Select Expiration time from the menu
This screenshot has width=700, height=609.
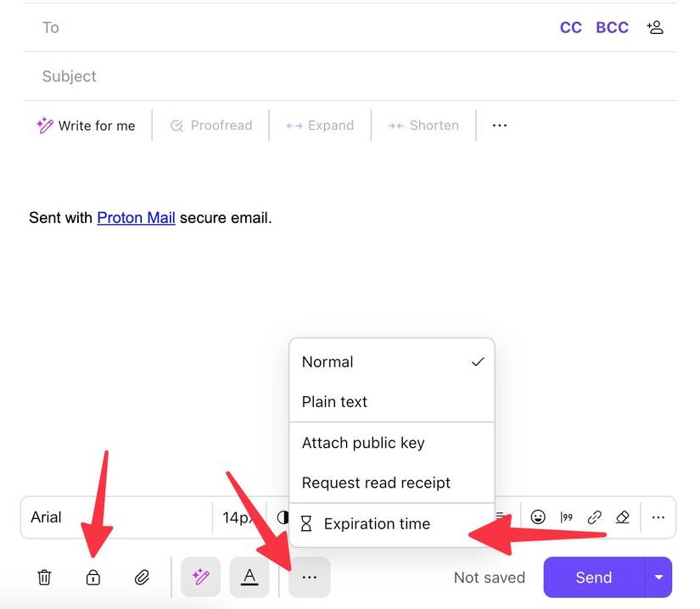point(377,523)
